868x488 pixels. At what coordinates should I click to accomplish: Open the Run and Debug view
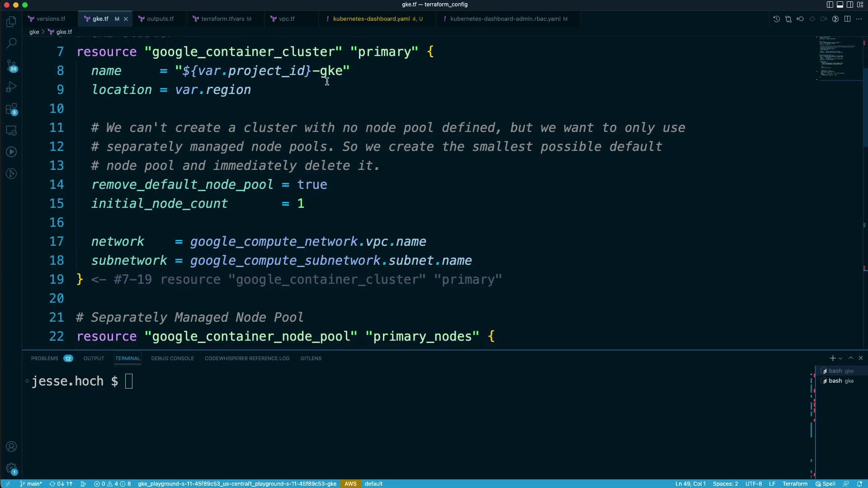click(x=11, y=87)
